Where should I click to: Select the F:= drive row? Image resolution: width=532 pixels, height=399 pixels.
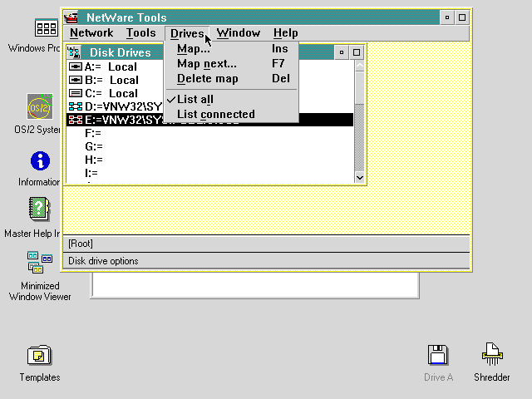(x=209, y=133)
